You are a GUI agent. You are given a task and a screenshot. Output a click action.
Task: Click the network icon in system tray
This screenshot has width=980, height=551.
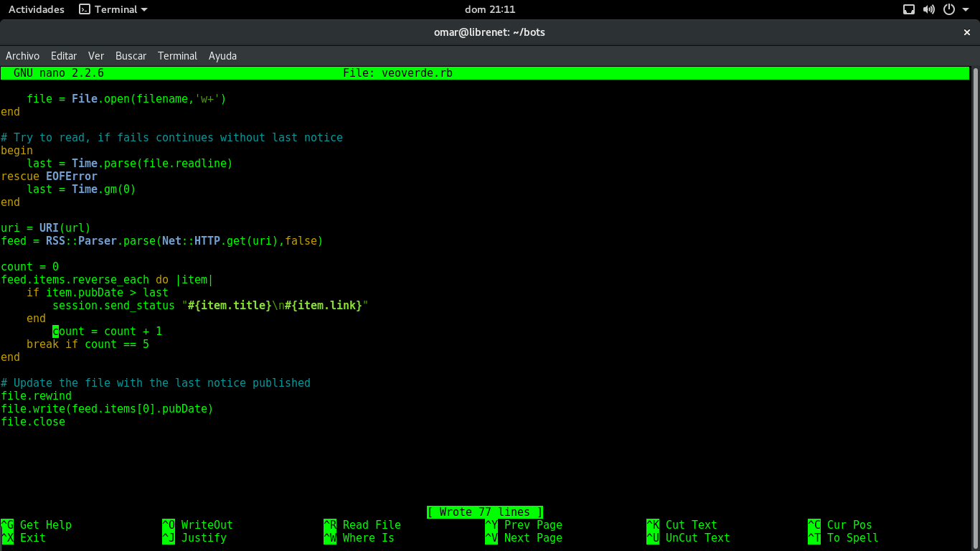pyautogui.click(x=909, y=9)
